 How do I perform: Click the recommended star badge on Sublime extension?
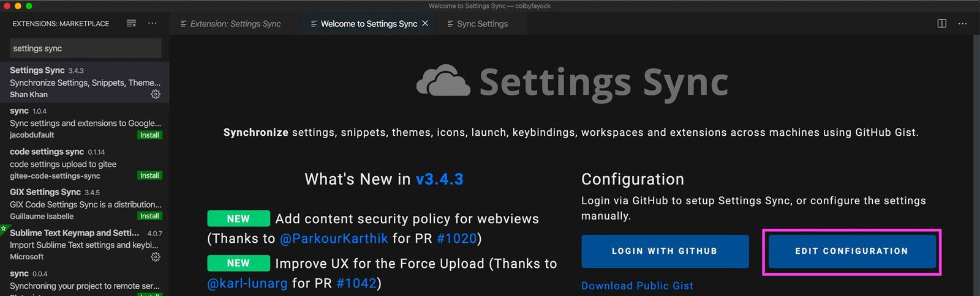(3, 228)
